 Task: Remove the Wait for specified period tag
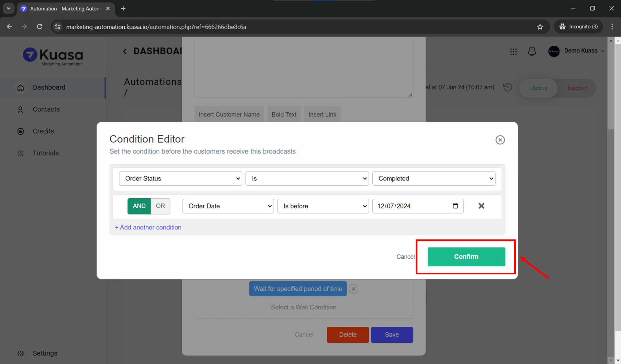354,289
